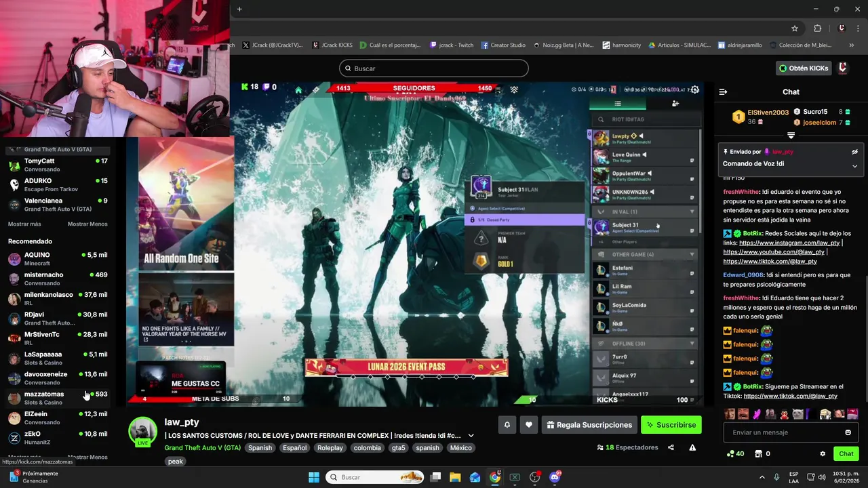The width and height of the screenshot is (868, 488).
Task: Expand the stream title chevron
Action: pyautogui.click(x=471, y=436)
